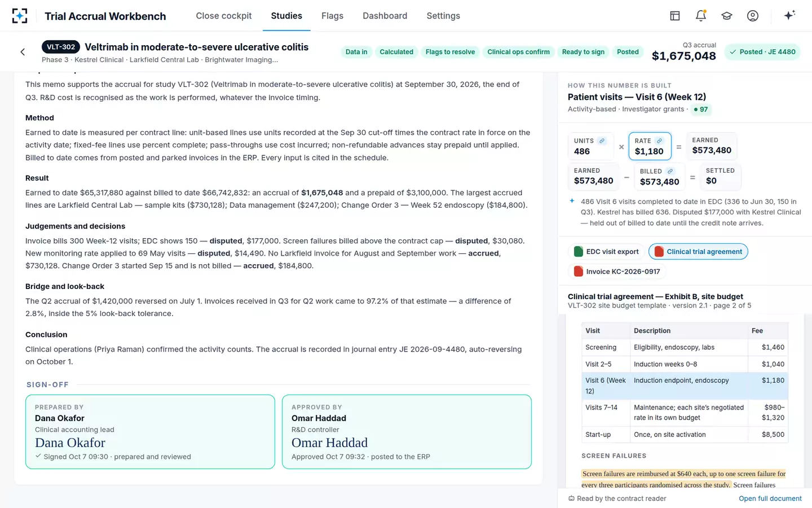The width and height of the screenshot is (812, 508).
Task: Click the Calculated stage chip
Action: [396, 52]
